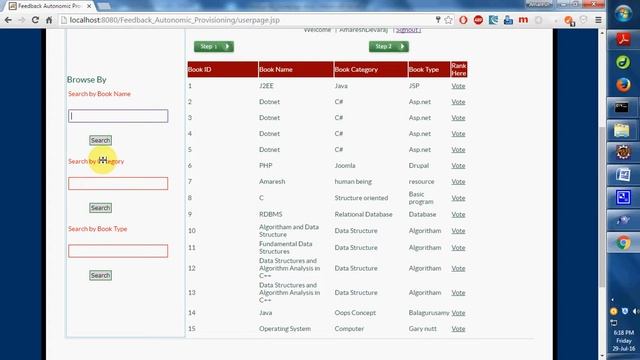The width and height of the screenshot is (640, 360).
Task: Vote for book 1 J2EE
Action: [x=458, y=86]
